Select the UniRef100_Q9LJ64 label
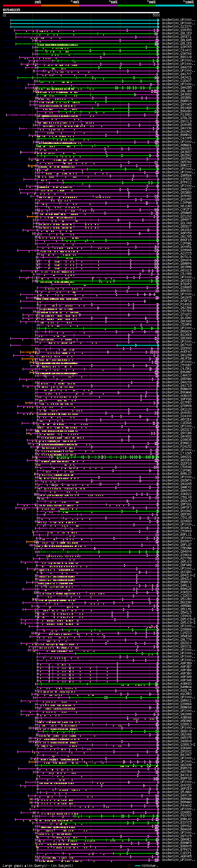This screenshot has height=868, width=197. pyautogui.click(x=177, y=91)
